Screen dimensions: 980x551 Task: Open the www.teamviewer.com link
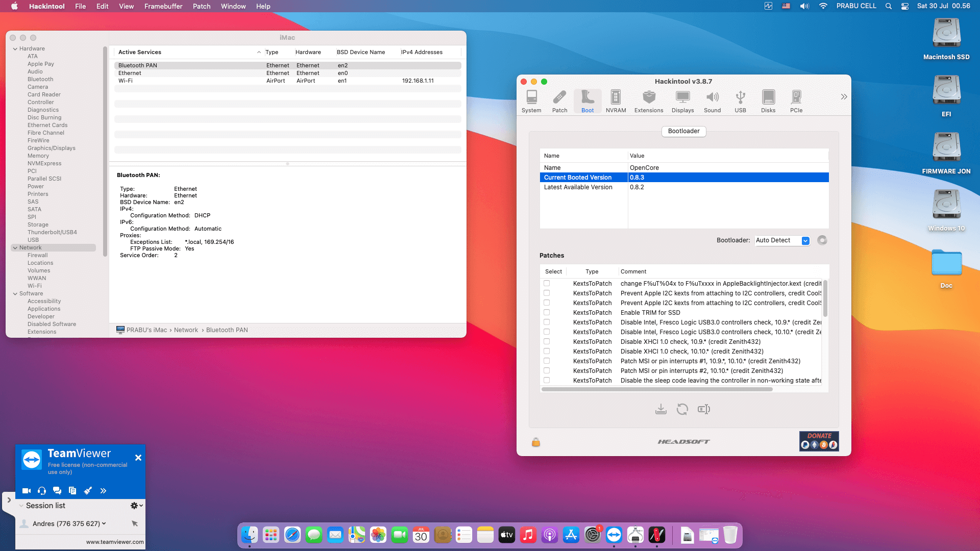point(114,542)
